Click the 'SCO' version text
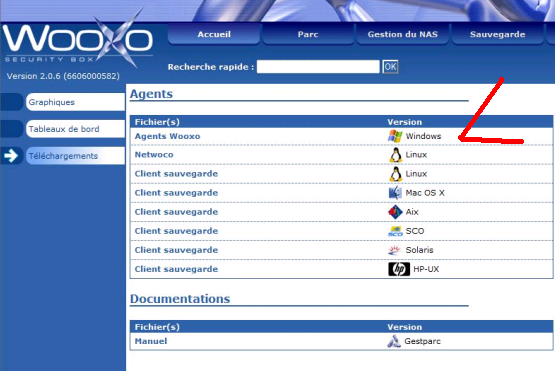The width and height of the screenshot is (555, 371). pos(415,231)
